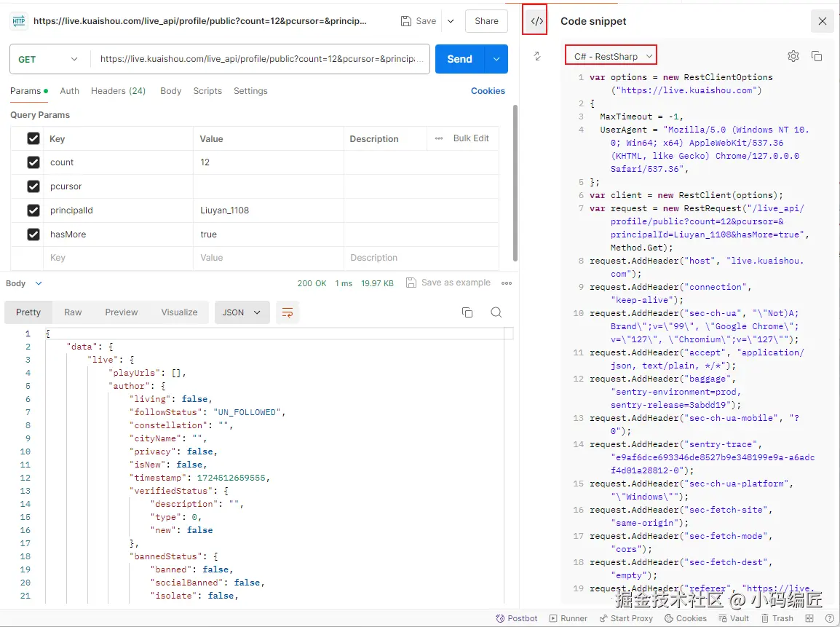Click the Send button

[459, 59]
